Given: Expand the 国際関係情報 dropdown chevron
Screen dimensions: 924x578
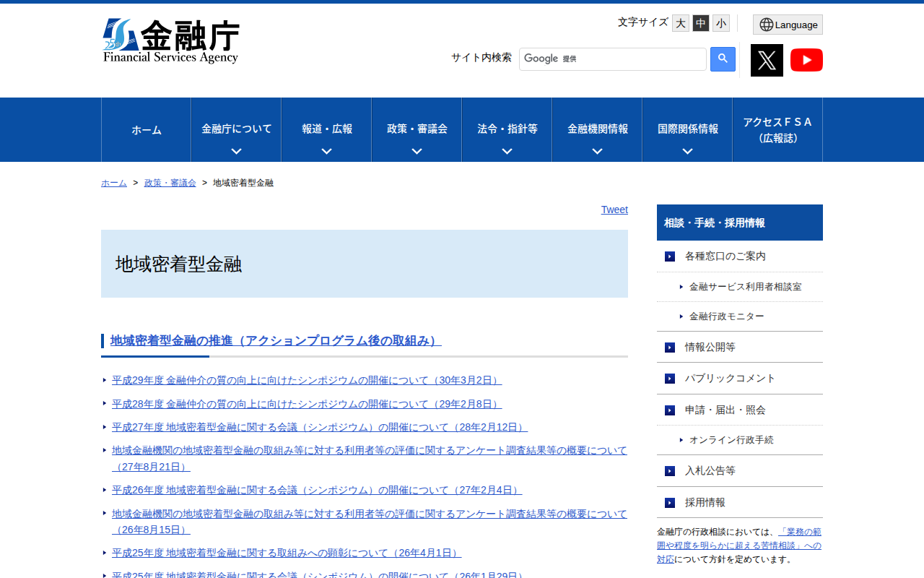Looking at the screenshot, I should point(687,152).
